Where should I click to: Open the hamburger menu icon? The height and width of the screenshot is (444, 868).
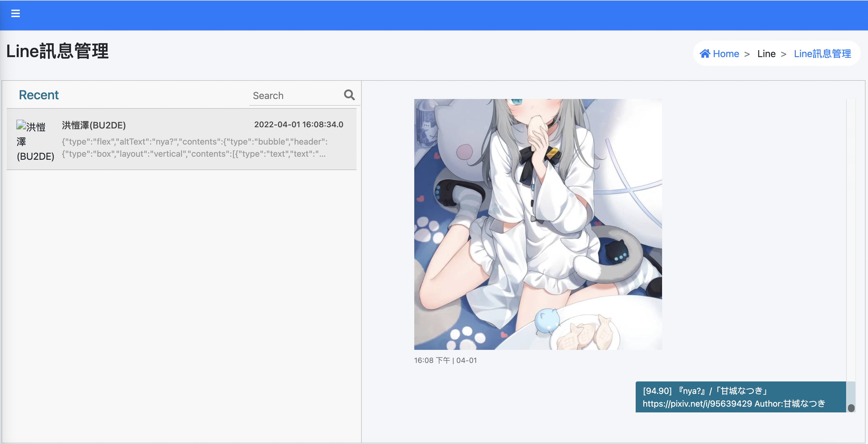(15, 13)
